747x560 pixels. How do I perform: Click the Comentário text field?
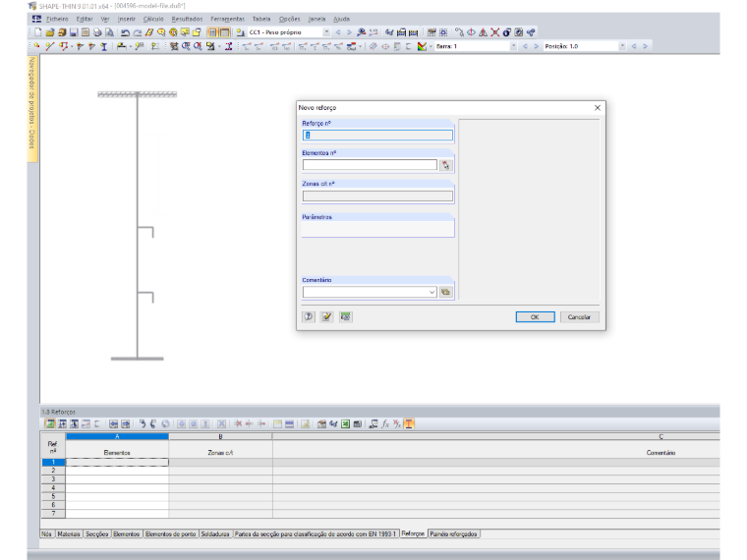click(366, 292)
